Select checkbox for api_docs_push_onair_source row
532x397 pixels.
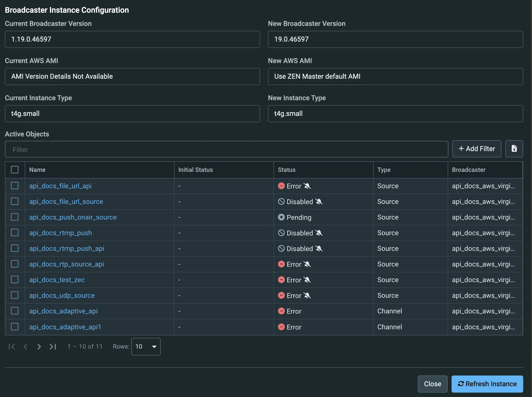click(15, 217)
